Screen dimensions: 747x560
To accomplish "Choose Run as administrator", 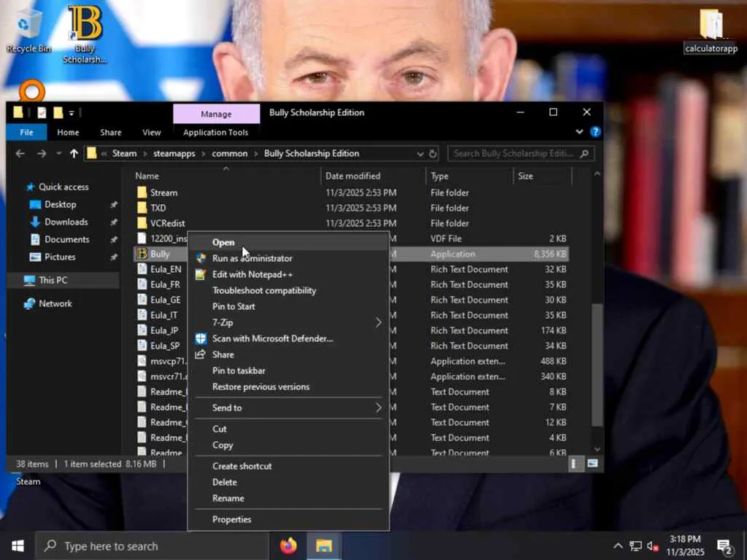I will (x=289, y=258).
